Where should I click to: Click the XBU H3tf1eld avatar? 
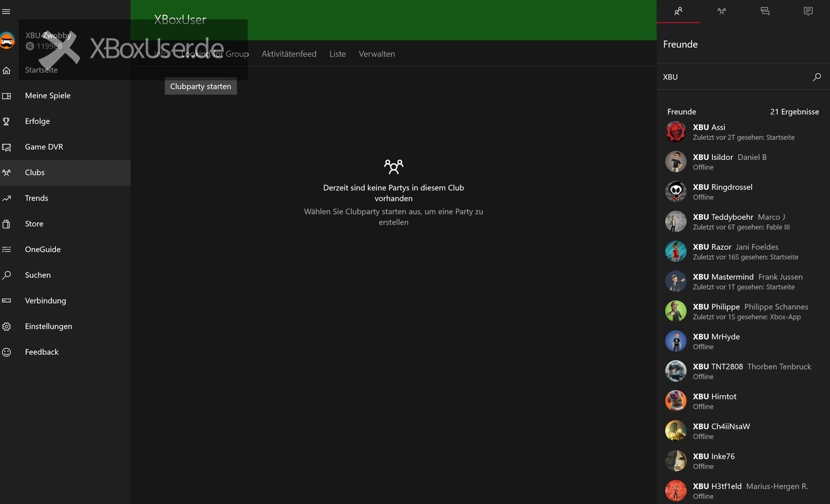tap(676, 490)
